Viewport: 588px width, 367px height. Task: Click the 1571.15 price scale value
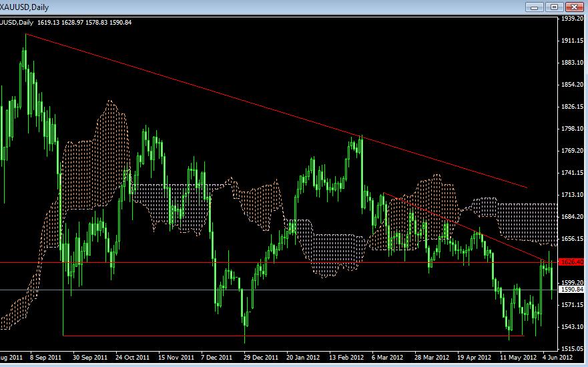[x=572, y=305]
